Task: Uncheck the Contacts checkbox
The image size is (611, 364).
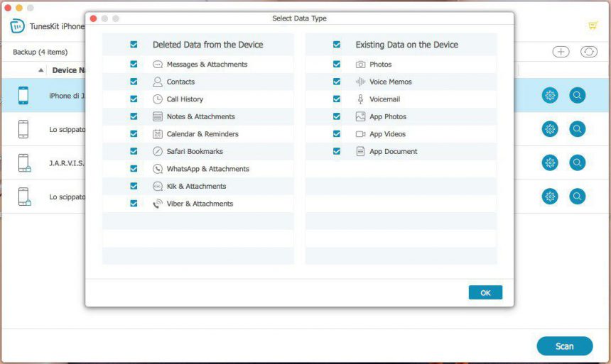Action: pyautogui.click(x=134, y=82)
